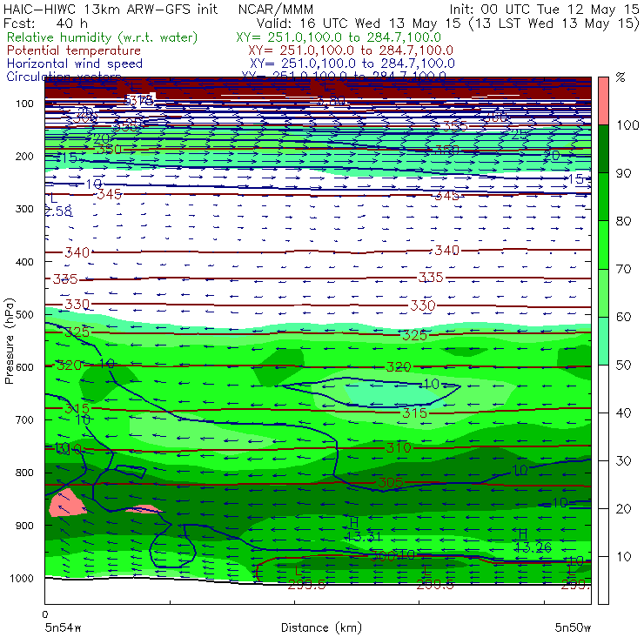Click the '300' pressure tick label
644x644 pixels.
tap(24, 209)
